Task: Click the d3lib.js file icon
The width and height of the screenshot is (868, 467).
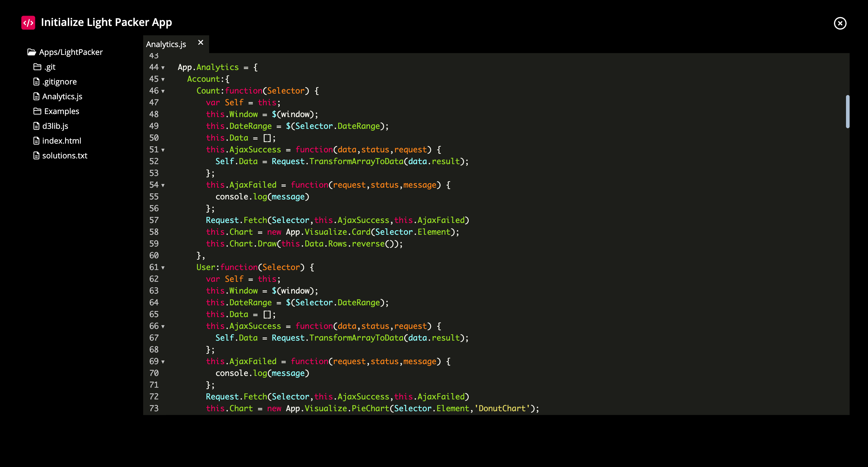Action: [36, 126]
